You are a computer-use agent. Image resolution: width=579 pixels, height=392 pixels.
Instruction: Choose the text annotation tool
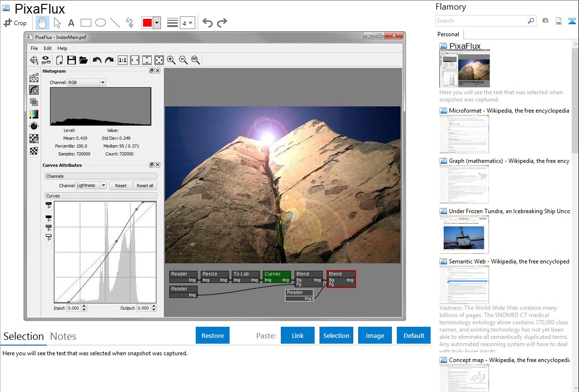pos(71,23)
